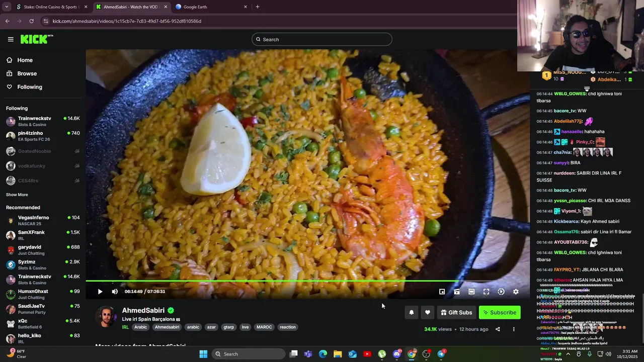This screenshot has height=362, width=644.
Task: Select the Arabic tag
Action: pyautogui.click(x=141, y=327)
